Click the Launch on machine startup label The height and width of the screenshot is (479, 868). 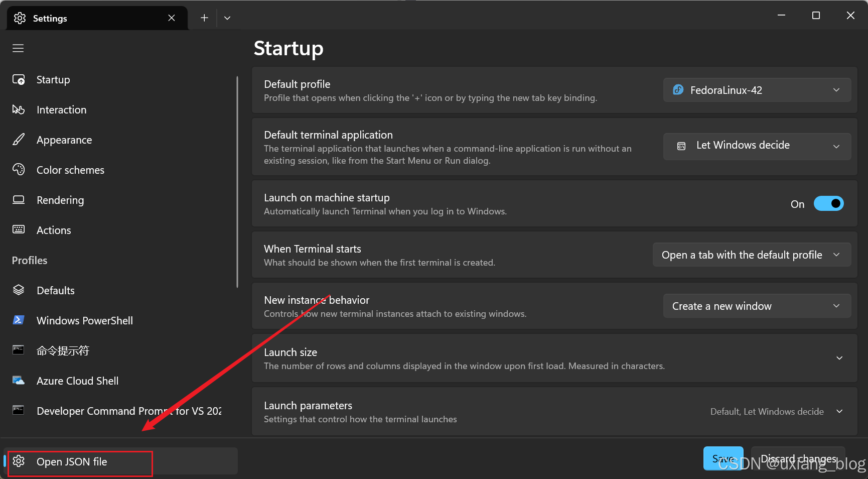327,197
